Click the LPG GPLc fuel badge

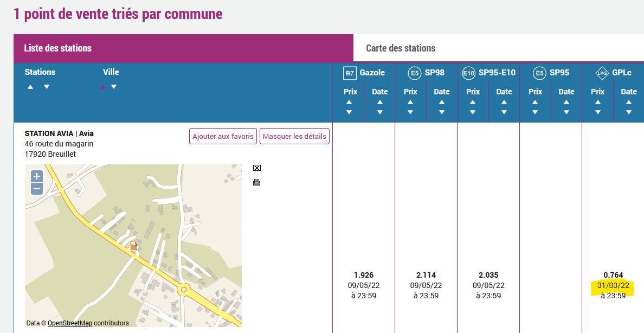(601, 73)
